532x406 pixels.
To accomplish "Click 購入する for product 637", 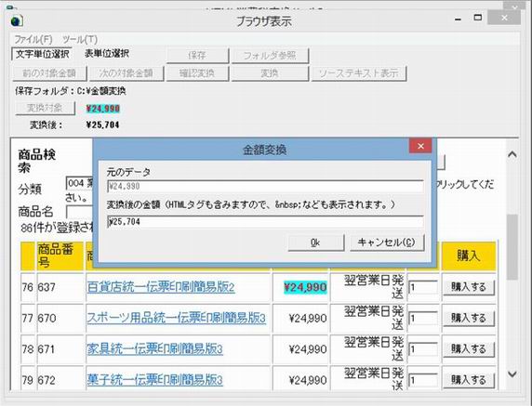I will pyautogui.click(x=469, y=287).
